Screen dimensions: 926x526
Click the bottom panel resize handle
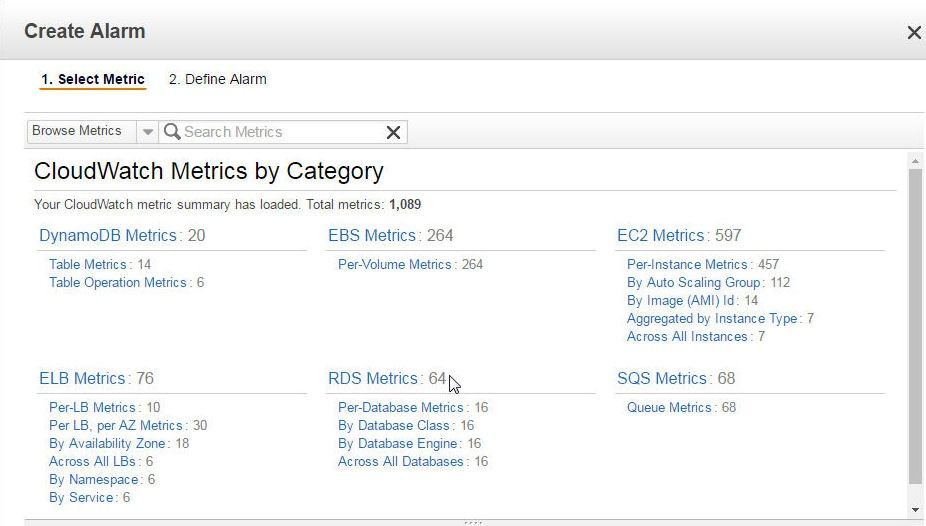pyautogui.click(x=474, y=522)
